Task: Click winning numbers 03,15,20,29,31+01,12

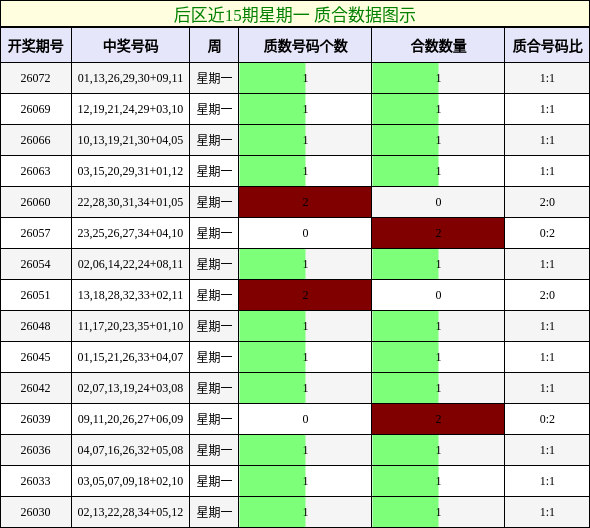Action: pyautogui.click(x=130, y=171)
